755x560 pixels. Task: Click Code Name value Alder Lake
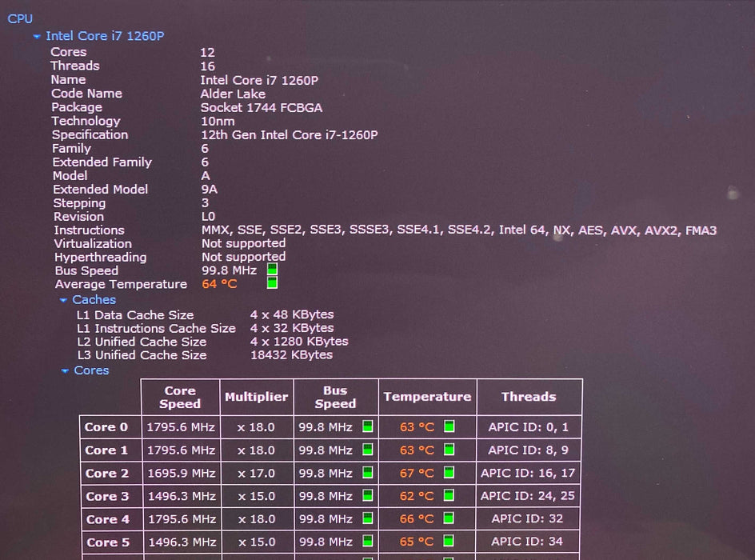[x=233, y=94]
